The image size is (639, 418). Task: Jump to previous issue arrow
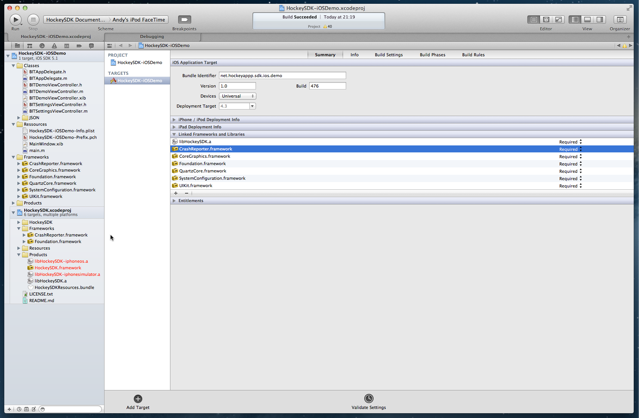[619, 46]
